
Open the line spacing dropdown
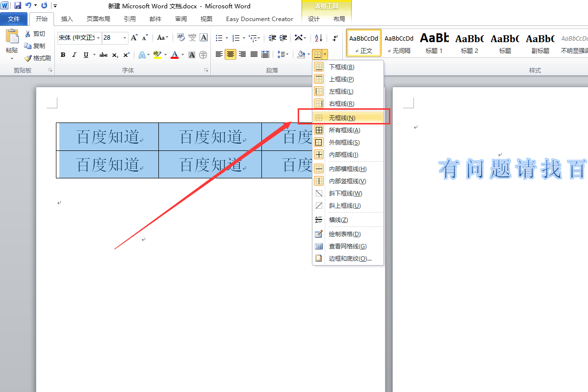pyautogui.click(x=283, y=54)
